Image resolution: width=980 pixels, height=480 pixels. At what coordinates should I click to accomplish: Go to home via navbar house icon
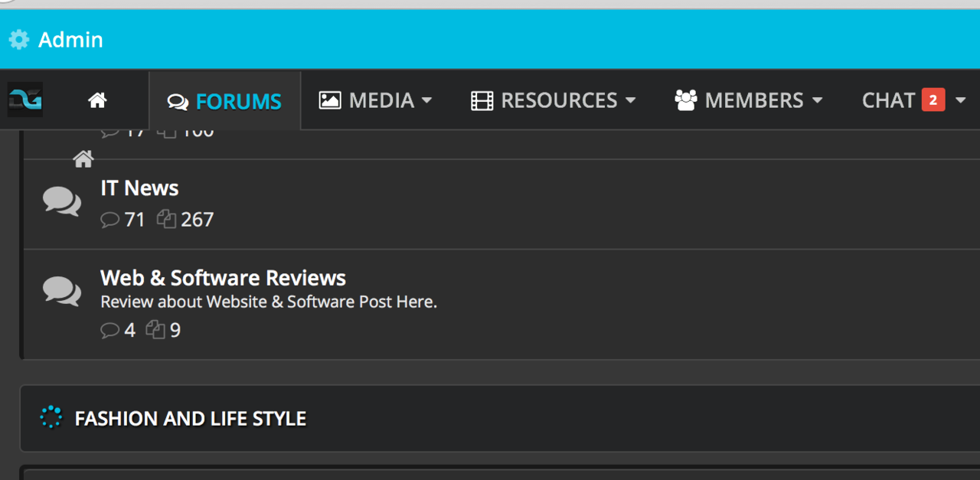[x=97, y=100]
